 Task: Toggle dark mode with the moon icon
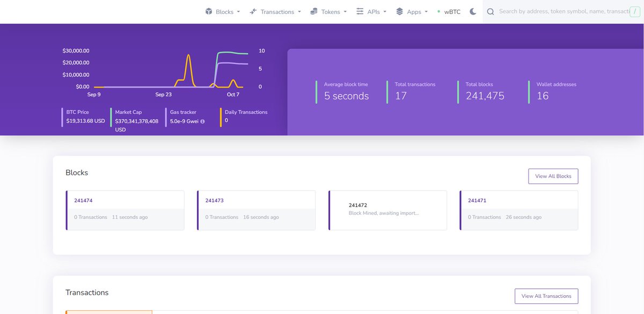[x=472, y=11]
